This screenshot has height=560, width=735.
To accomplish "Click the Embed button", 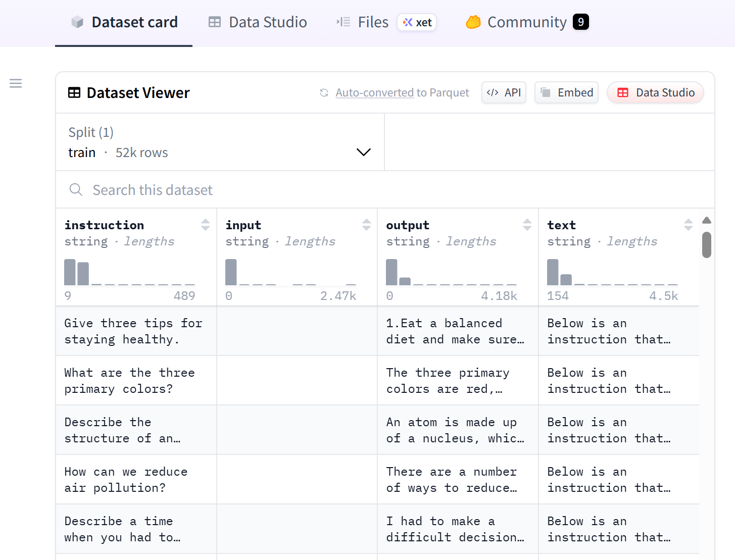I will (566, 93).
